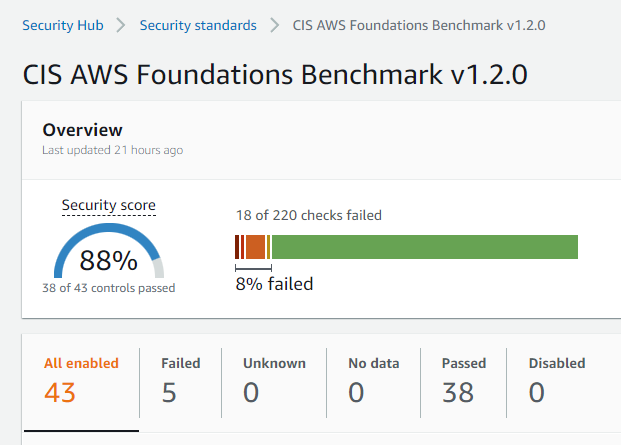Switch to the Failed controls tab

pos(181,382)
